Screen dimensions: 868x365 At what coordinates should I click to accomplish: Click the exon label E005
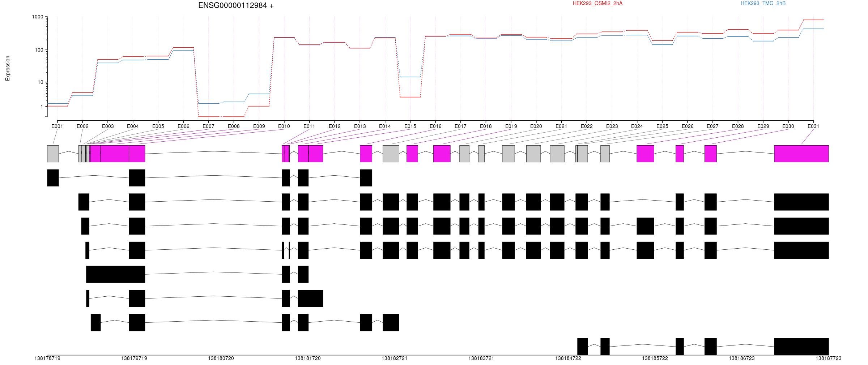pyautogui.click(x=158, y=126)
